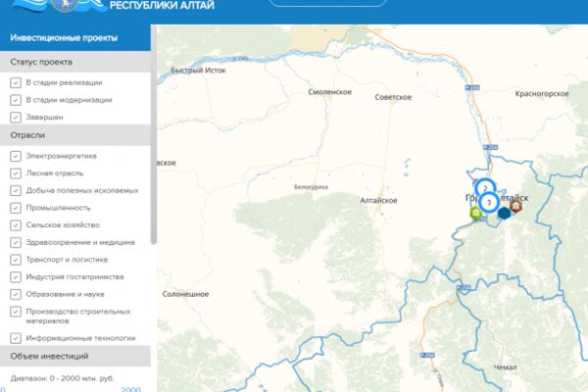Image resolution: width=588 pixels, height=392 pixels.
Task: Toggle "Производство строительных материалов" checkbox
Action: (16, 312)
